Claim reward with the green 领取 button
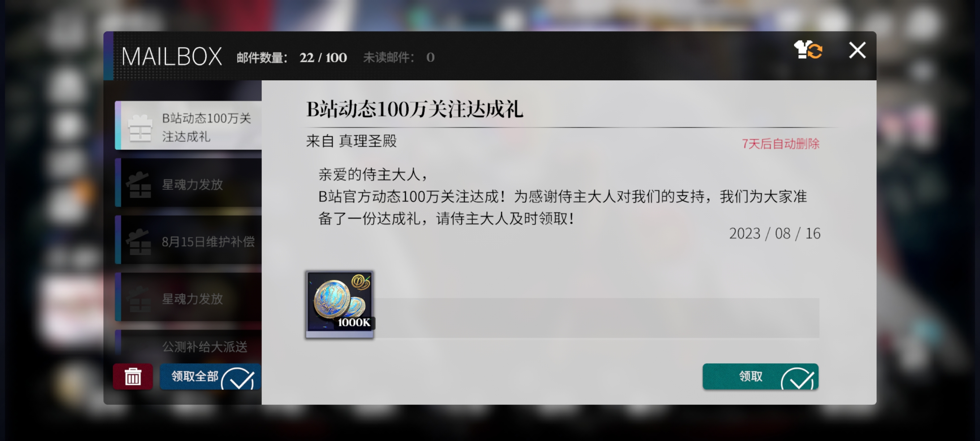The height and width of the screenshot is (441, 980). click(760, 376)
